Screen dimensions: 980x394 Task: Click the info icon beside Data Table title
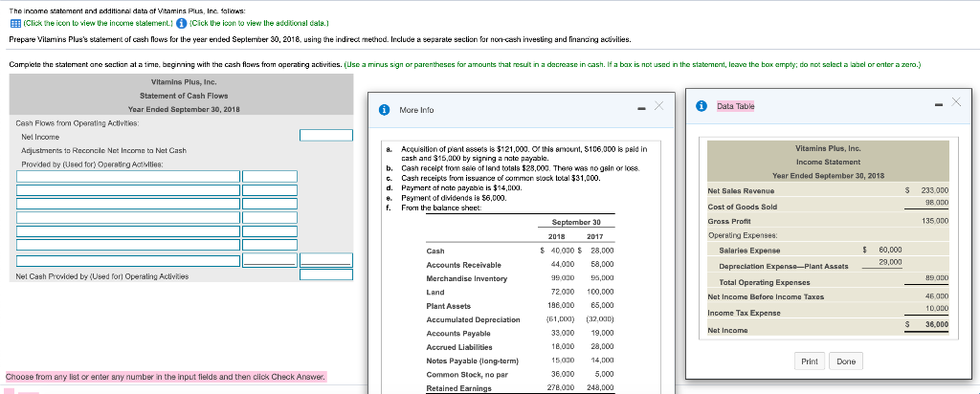coord(703,106)
